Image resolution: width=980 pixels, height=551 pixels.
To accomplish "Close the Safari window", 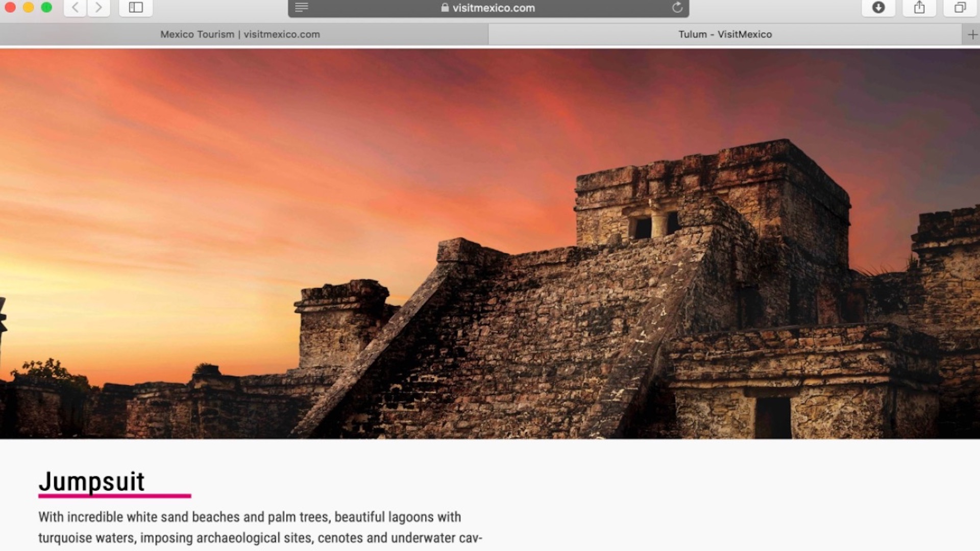I will click(x=10, y=8).
